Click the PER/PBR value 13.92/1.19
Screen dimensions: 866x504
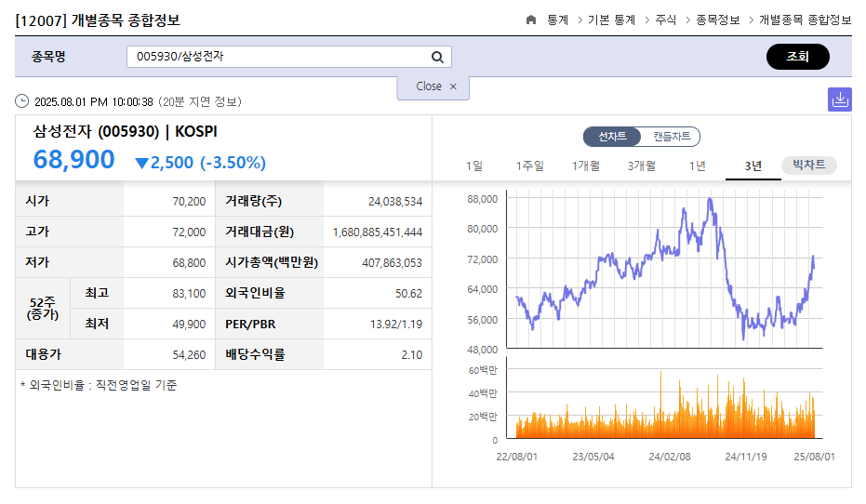point(396,324)
